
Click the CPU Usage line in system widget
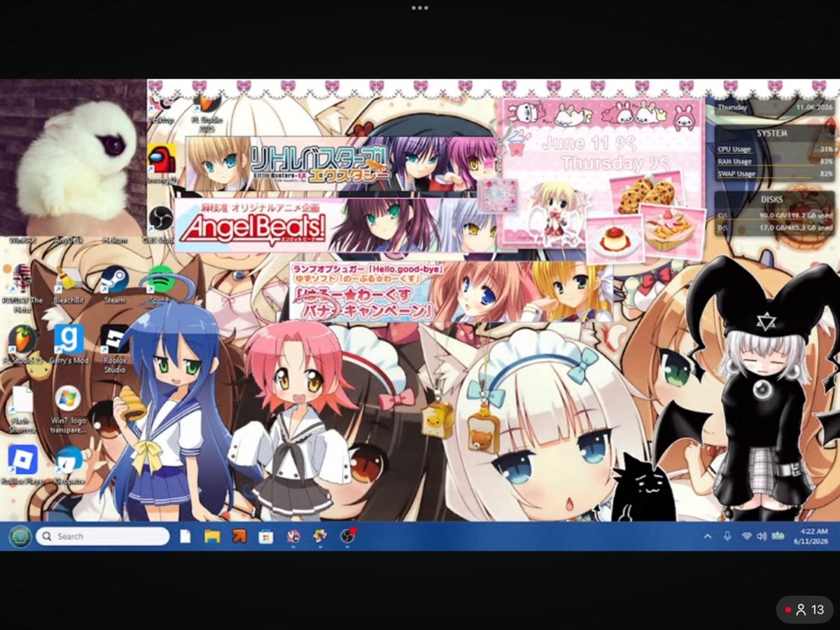click(775, 149)
